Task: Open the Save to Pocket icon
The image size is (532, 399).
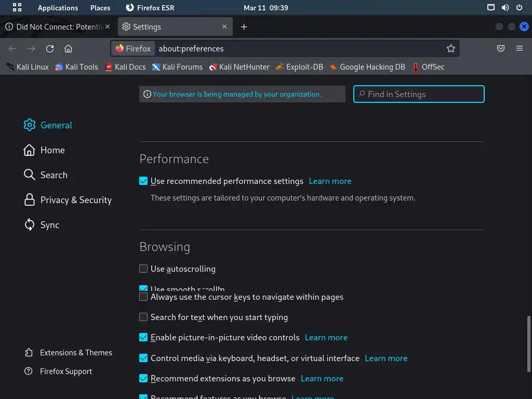Action: 501,48
